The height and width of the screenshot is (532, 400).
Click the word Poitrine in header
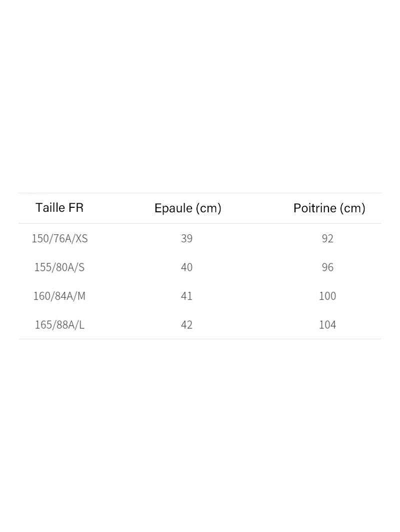(x=315, y=208)
